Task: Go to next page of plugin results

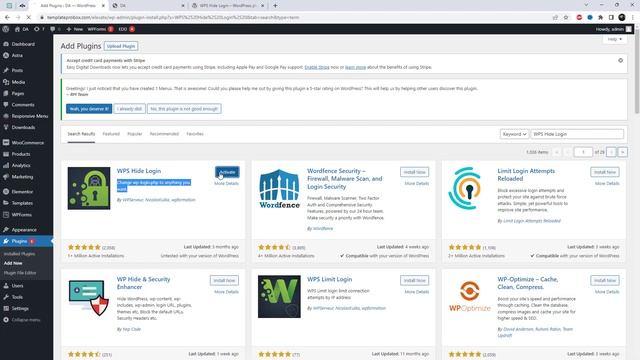Action: (x=611, y=152)
